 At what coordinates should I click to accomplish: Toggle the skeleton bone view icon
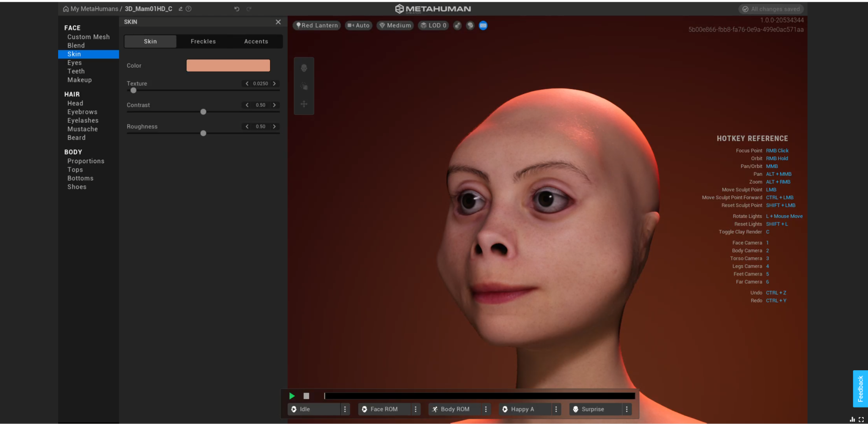(457, 26)
